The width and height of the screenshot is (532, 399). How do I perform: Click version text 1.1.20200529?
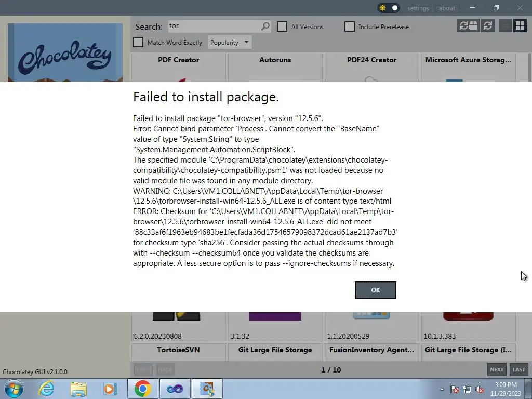(349, 336)
